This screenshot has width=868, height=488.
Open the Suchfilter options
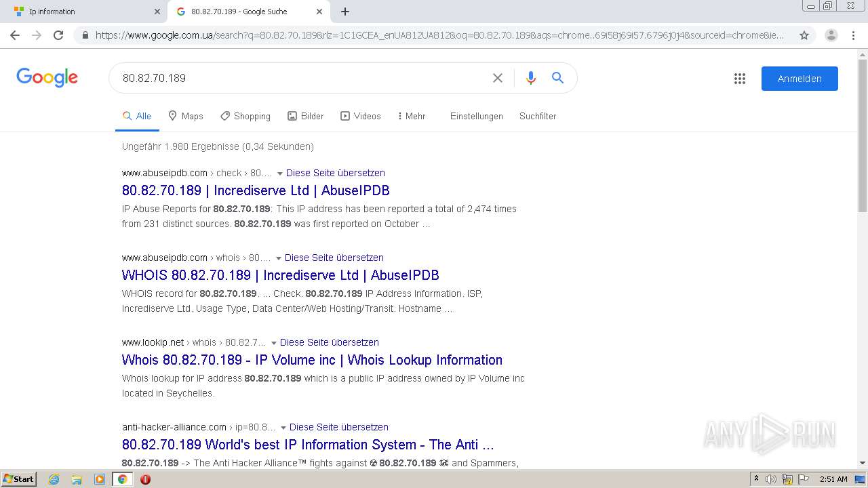click(538, 117)
